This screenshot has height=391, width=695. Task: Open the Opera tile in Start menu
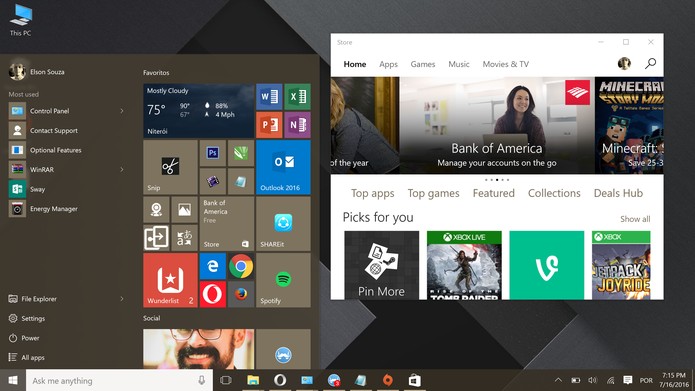coord(213,294)
